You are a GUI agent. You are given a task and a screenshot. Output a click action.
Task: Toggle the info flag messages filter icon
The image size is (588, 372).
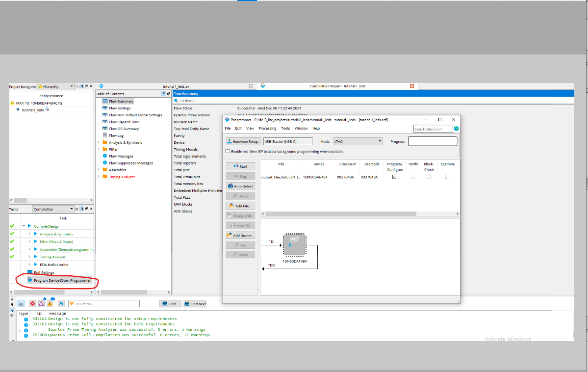[61, 304]
